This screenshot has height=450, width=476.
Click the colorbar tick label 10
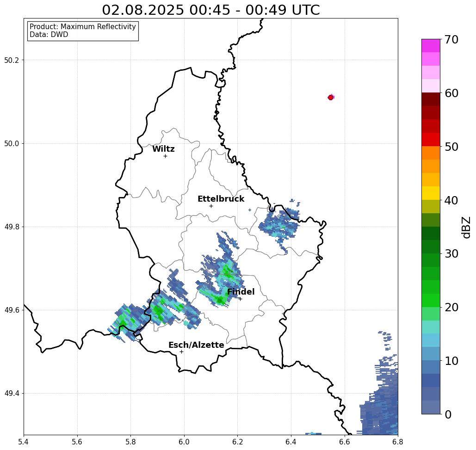pyautogui.click(x=451, y=361)
